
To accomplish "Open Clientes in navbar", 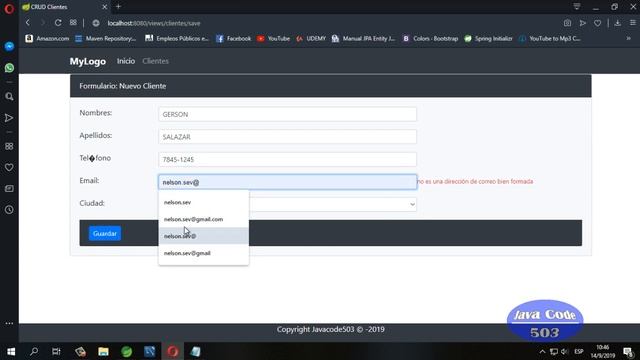I will (155, 61).
